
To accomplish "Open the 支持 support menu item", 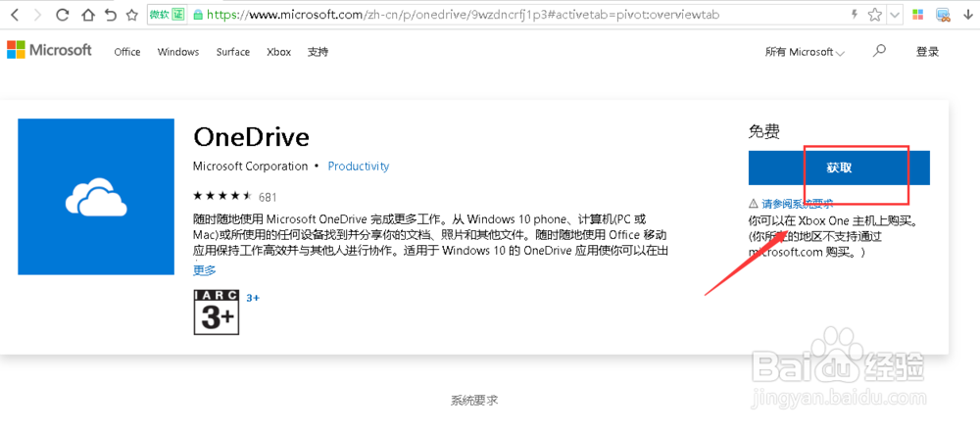I will click(318, 52).
